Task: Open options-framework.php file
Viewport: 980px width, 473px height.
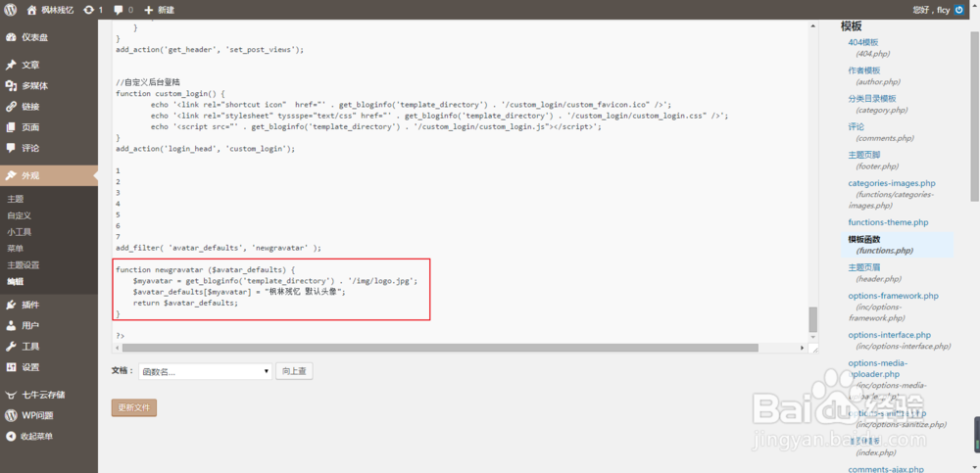Action: [893, 296]
